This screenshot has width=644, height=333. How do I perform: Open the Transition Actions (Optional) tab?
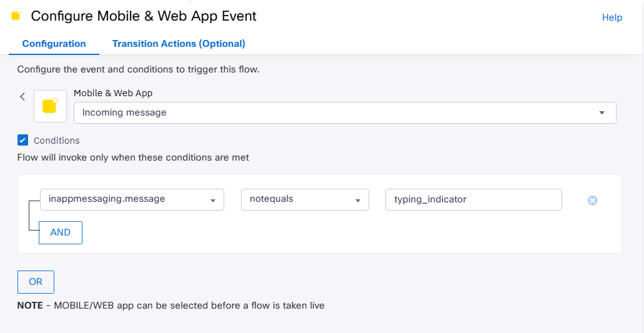179,44
